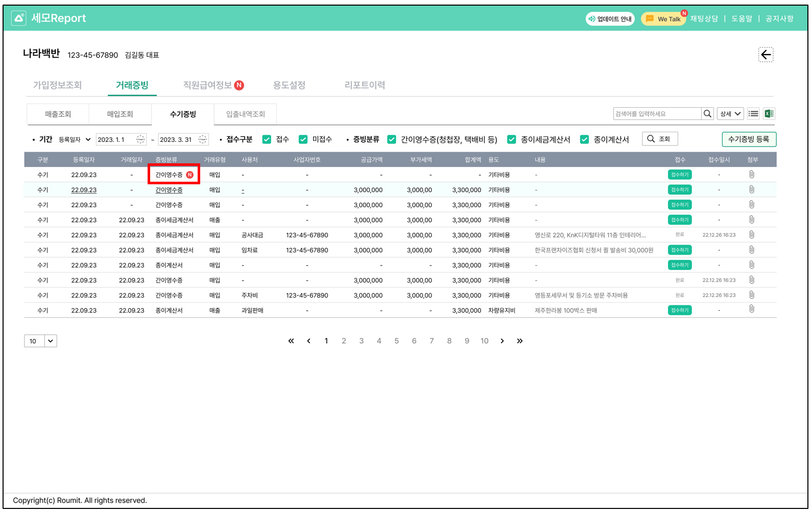Open the start date calendar icon
Viewport: 812px width, 512px height.
pyautogui.click(x=140, y=139)
